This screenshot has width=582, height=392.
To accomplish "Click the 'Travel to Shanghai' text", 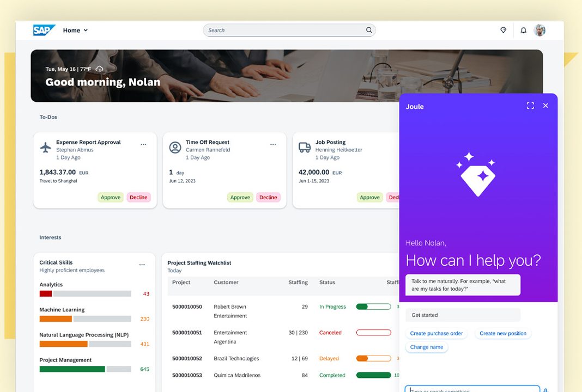I will tap(58, 181).
